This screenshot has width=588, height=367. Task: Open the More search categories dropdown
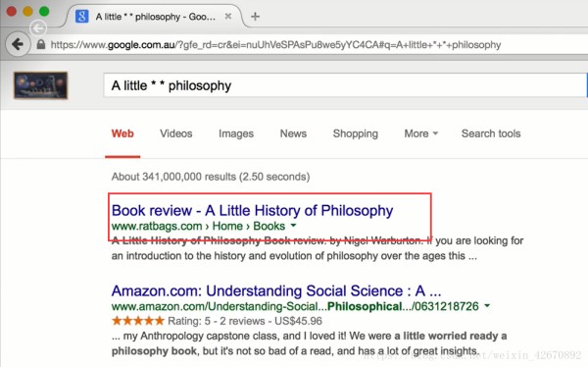click(x=420, y=133)
